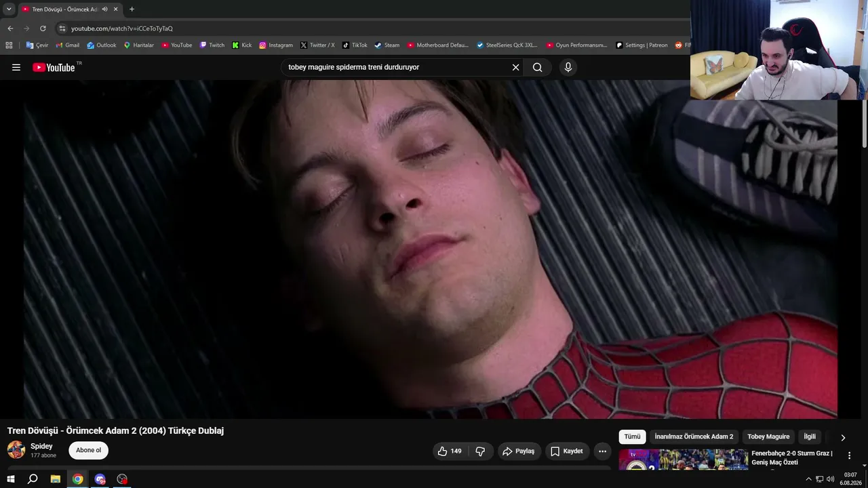Open the TikTok bookmark

click(354, 45)
